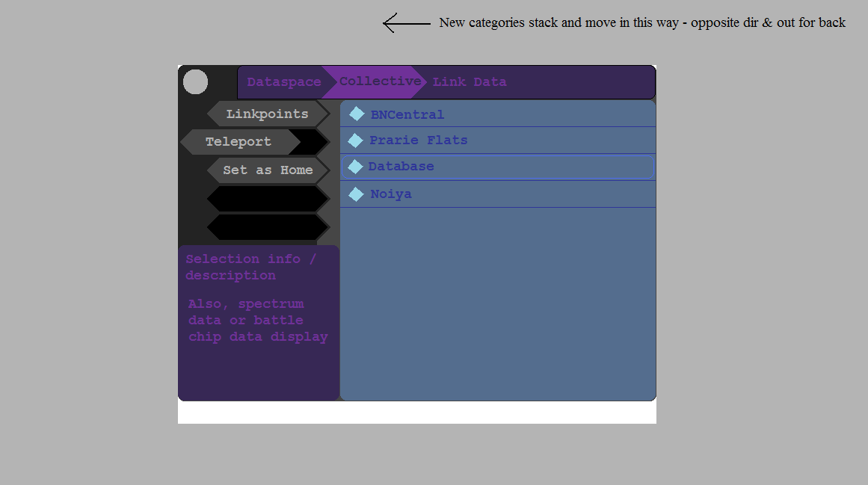Image resolution: width=868 pixels, height=485 pixels.
Task: Click the back arrow above the window
Action: pos(406,23)
